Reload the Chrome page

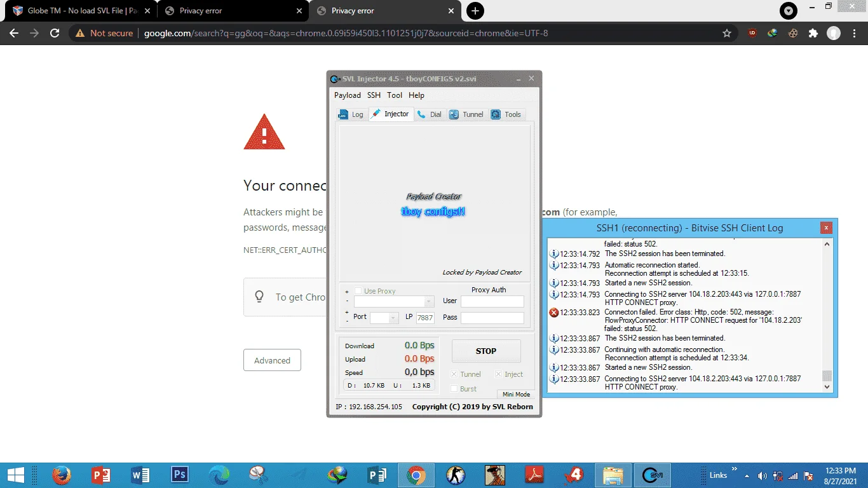[x=55, y=33]
